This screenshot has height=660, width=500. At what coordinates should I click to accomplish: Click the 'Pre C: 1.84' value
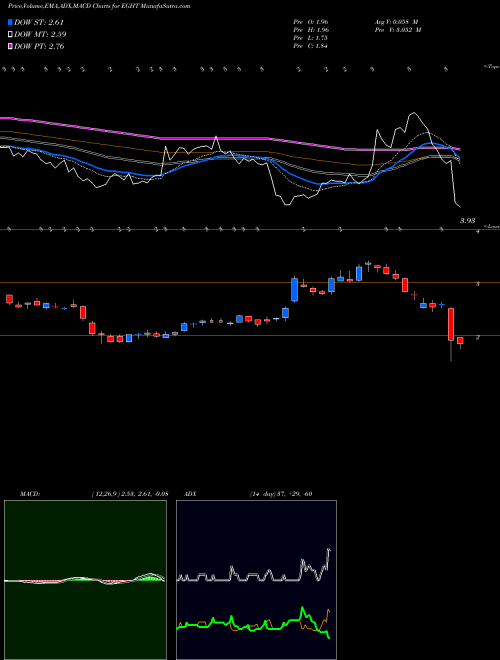coord(311,46)
